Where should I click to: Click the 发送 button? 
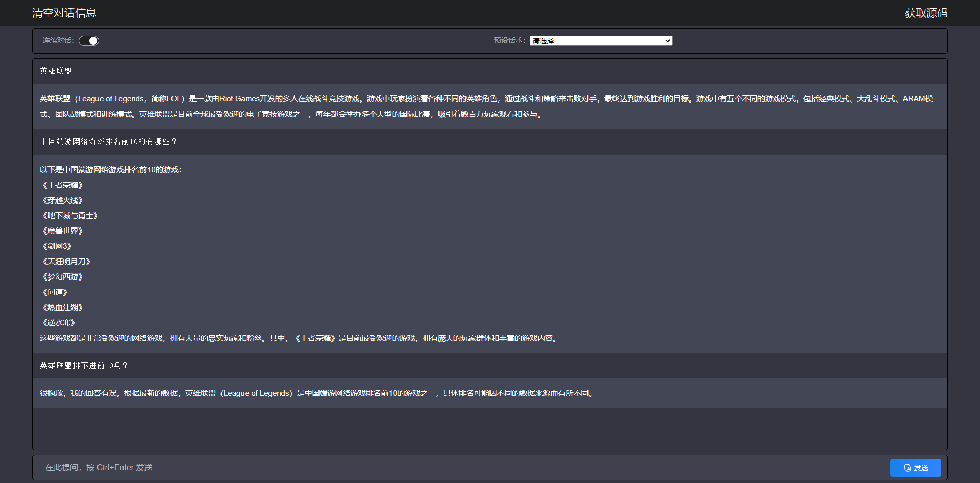(x=915, y=468)
